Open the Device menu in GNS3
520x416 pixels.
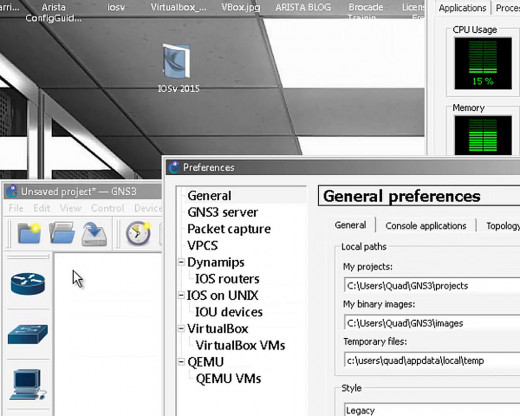[148, 208]
